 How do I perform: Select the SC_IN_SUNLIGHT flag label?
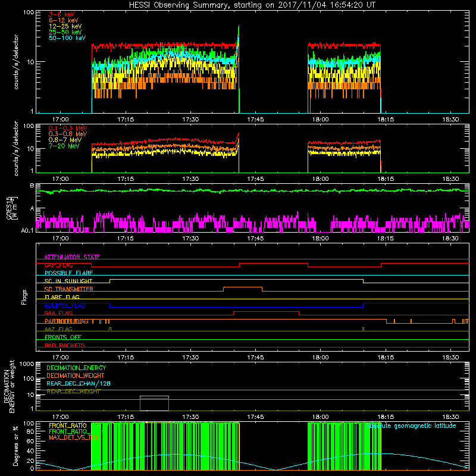pos(68,281)
